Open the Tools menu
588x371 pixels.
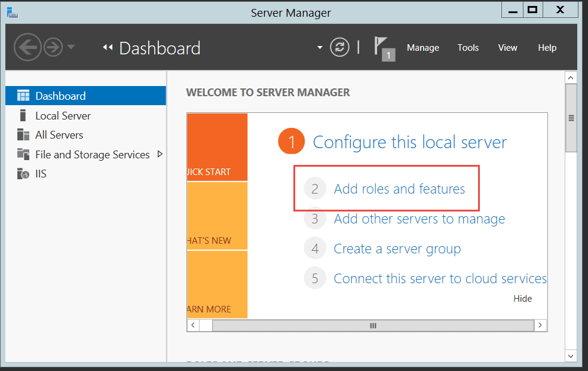pyautogui.click(x=468, y=48)
